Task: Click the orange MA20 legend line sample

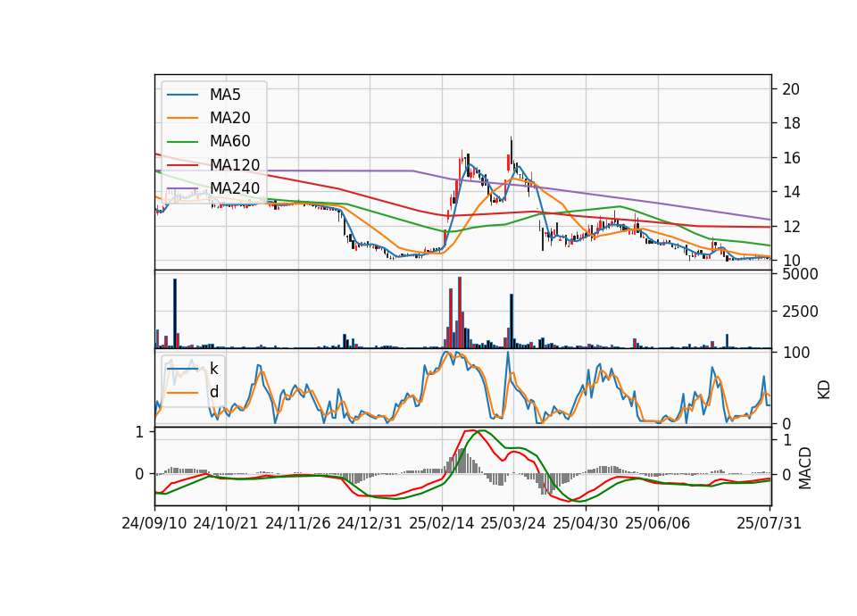Action: click(x=182, y=118)
